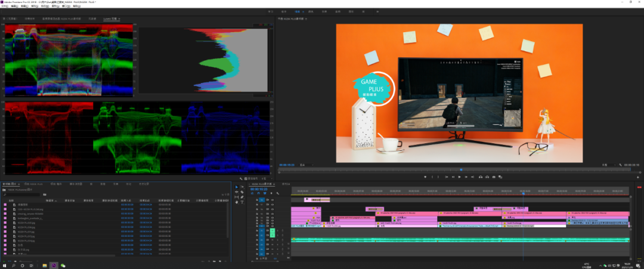Lock the topmost video track
This screenshot has height=269, width=644.
point(256,200)
